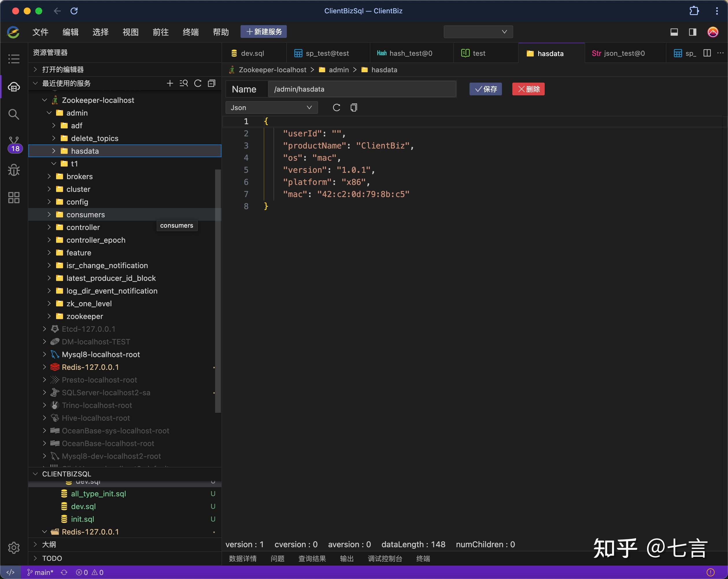Toggle the secondary sidebar visibility

tap(692, 32)
